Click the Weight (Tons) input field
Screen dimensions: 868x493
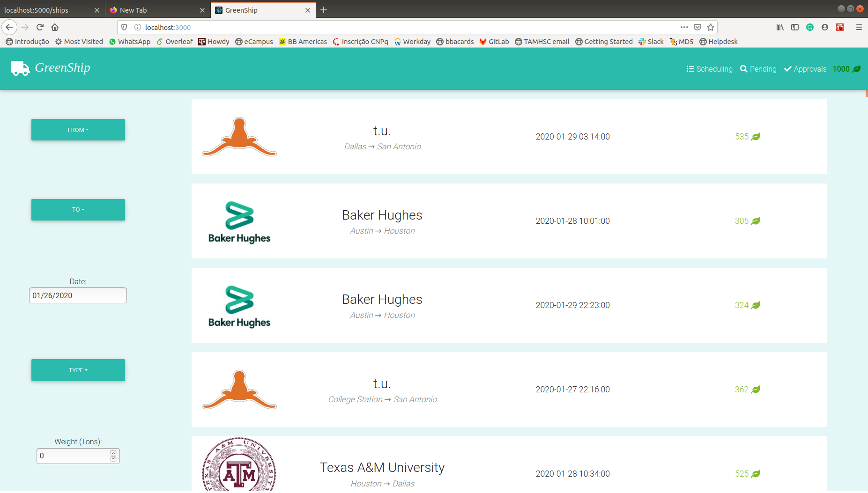tap(78, 456)
